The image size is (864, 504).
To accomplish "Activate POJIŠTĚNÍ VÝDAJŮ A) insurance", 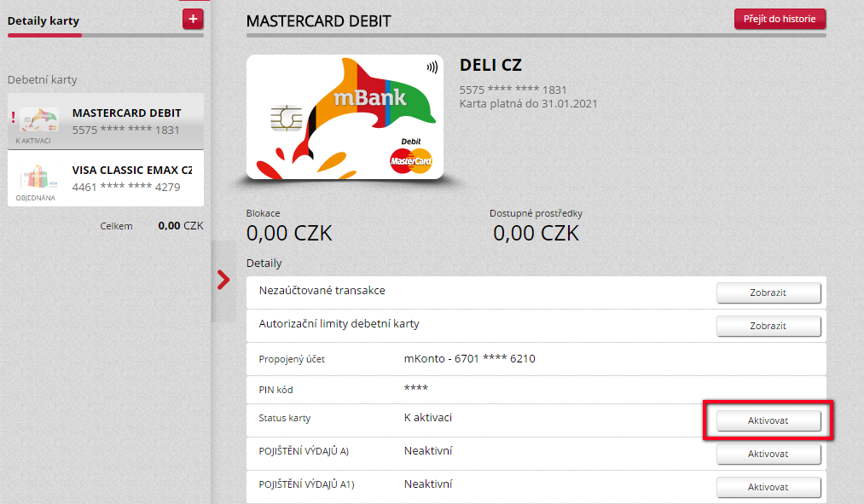I will [768, 454].
